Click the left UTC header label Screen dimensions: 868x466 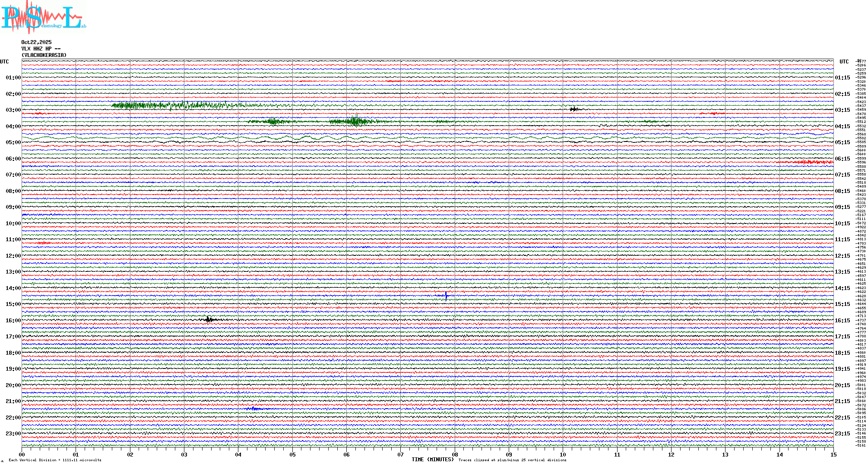click(4, 62)
